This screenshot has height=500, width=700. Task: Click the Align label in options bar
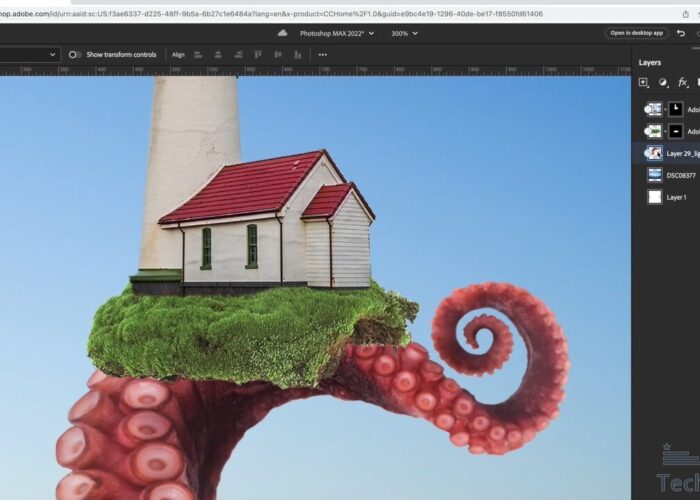tap(178, 54)
